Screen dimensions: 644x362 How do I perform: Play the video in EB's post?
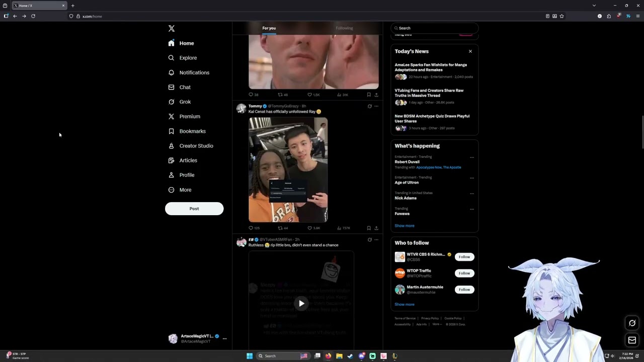click(x=301, y=303)
